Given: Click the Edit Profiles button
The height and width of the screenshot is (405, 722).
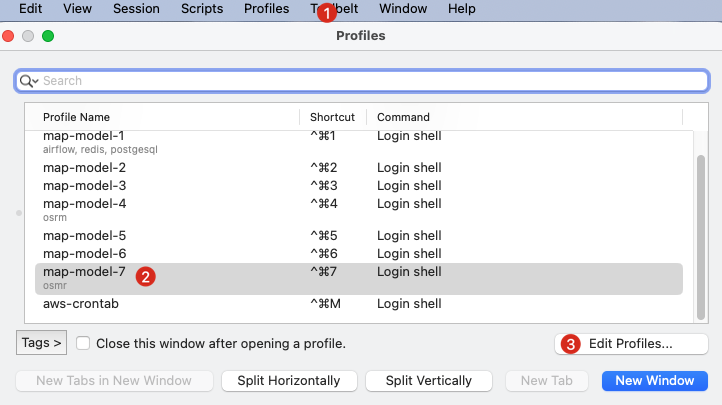Looking at the screenshot, I should pyautogui.click(x=631, y=343).
